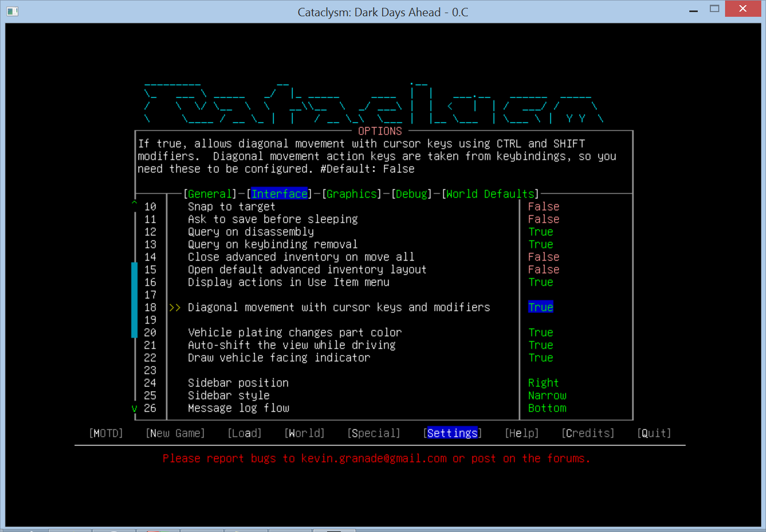This screenshot has height=532, width=766.
Task: Open the Help menu entry
Action: [x=522, y=433]
